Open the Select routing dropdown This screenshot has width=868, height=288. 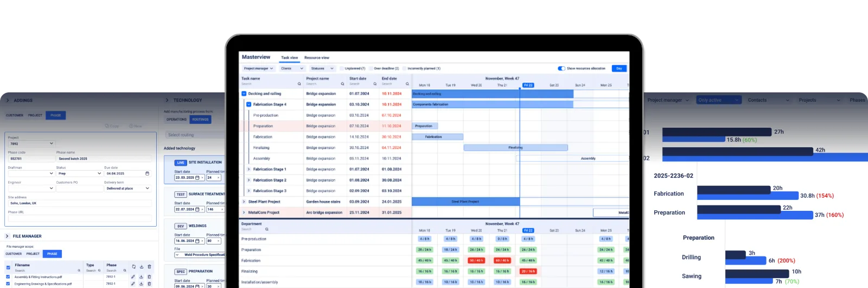[194, 135]
